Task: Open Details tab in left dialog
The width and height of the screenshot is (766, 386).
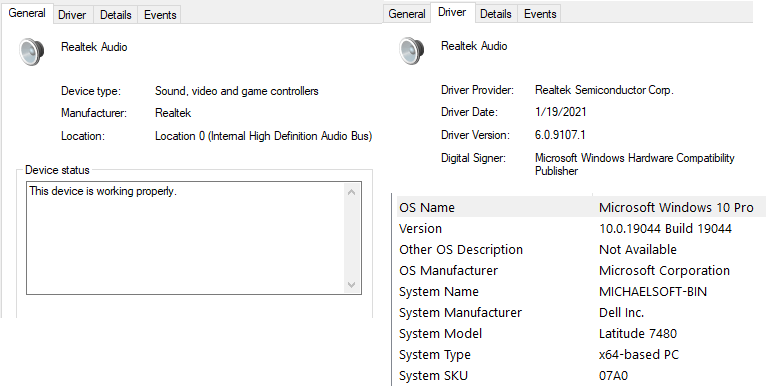Action: click(x=116, y=15)
